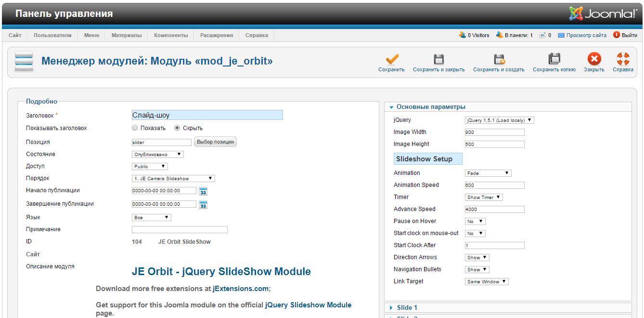Click the red Закрыть icon
This screenshot has width=644, height=318.
click(594, 59)
